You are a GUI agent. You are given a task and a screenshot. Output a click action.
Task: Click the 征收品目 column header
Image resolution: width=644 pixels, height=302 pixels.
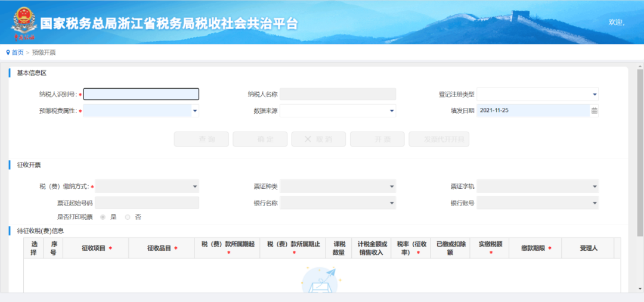click(x=162, y=248)
